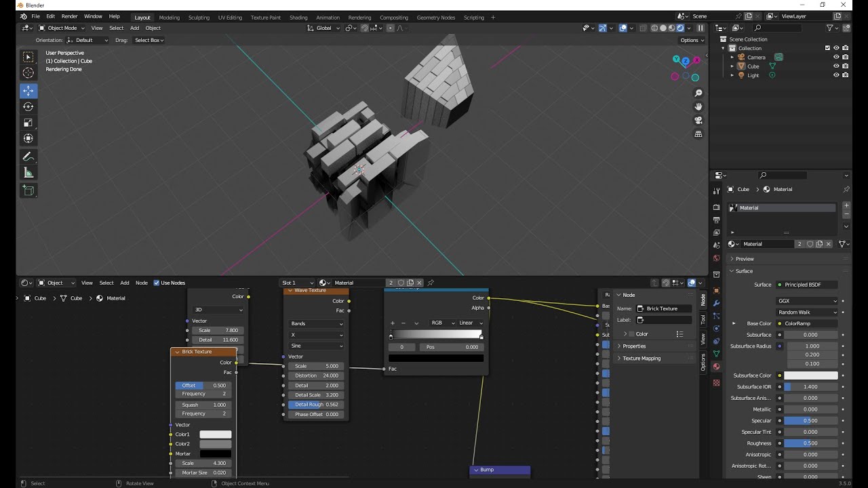The image size is (868, 488).
Task: Open the Render properties tab icon
Action: pyautogui.click(x=716, y=207)
